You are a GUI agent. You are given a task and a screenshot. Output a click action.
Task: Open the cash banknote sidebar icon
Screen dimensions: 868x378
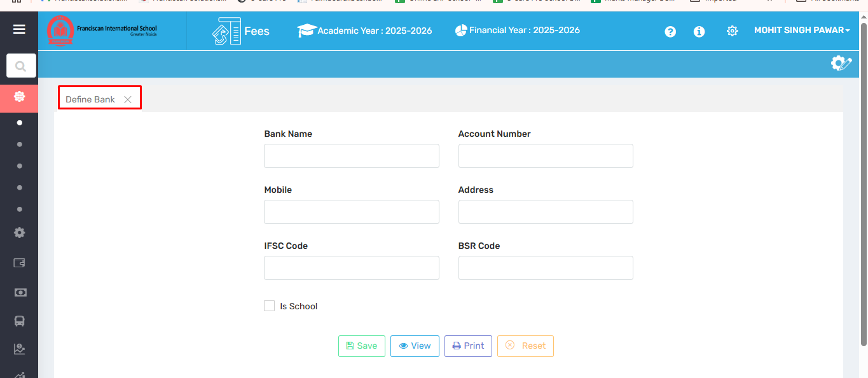20,292
